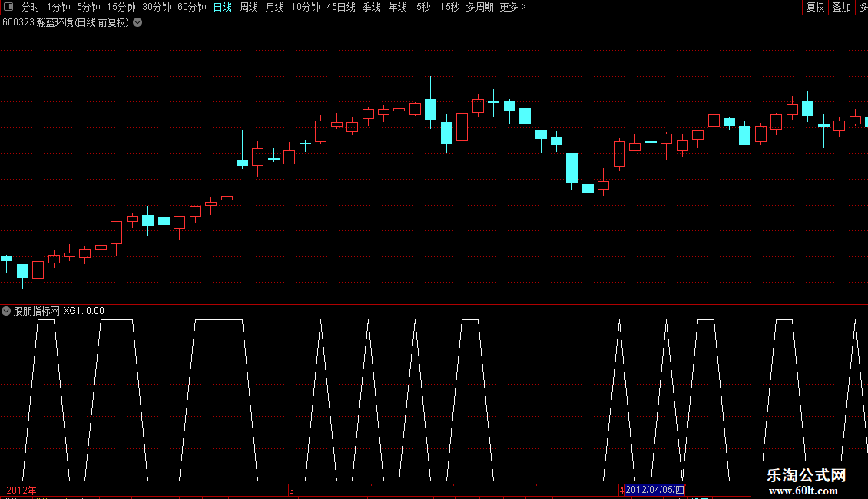Select the 日线 daily chart tab
This screenshot has width=868, height=499.
coord(223,7)
